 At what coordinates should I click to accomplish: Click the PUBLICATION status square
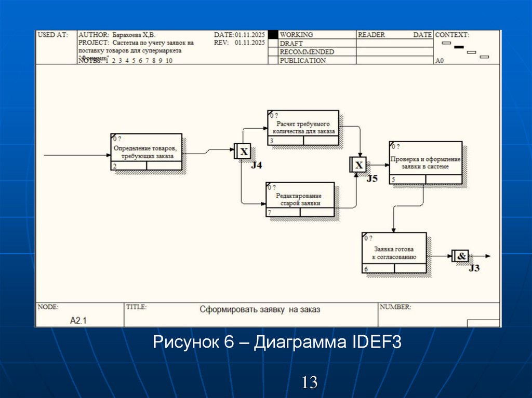pos(273,60)
